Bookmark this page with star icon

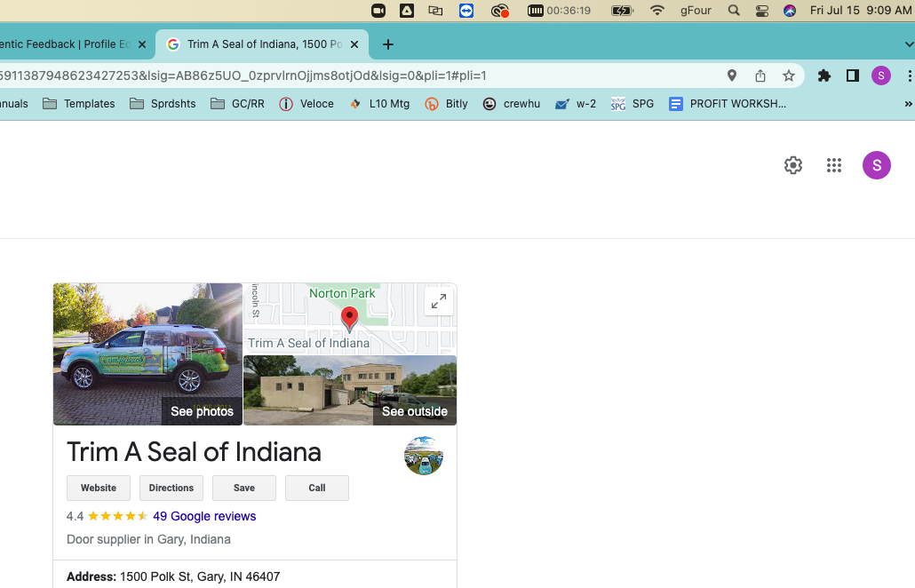788,75
